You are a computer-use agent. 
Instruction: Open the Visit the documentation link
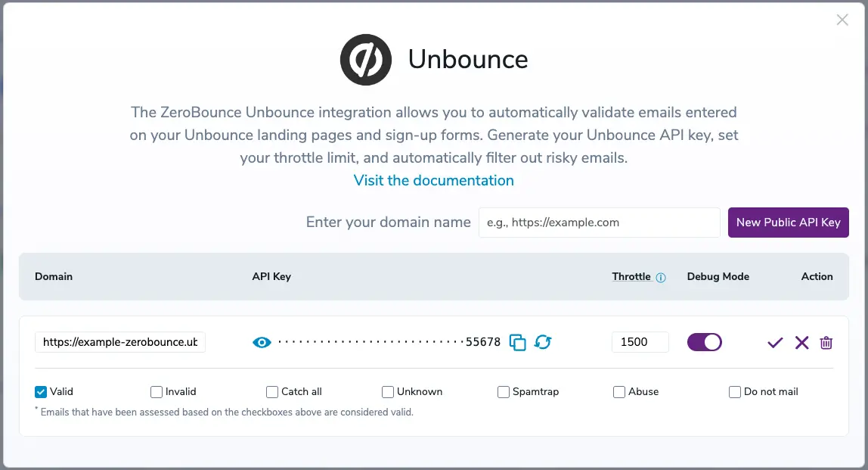click(434, 181)
